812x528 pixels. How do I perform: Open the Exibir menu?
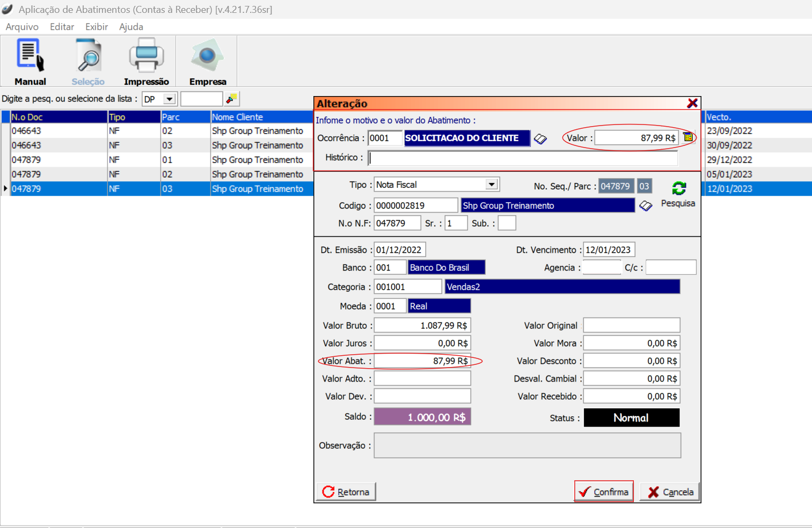(x=97, y=27)
